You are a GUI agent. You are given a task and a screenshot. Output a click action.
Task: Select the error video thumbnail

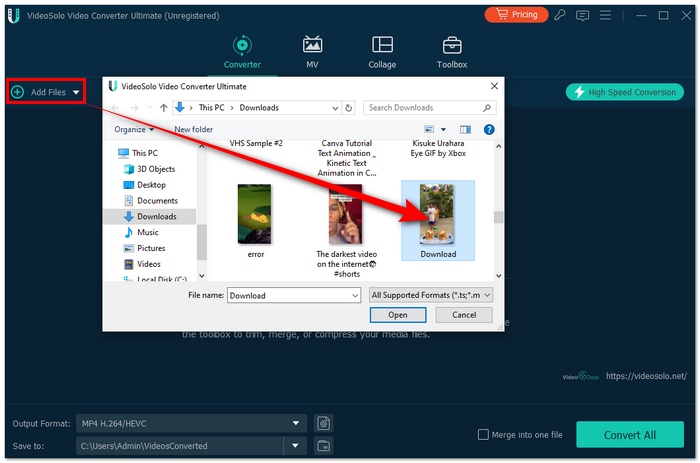pyautogui.click(x=254, y=214)
